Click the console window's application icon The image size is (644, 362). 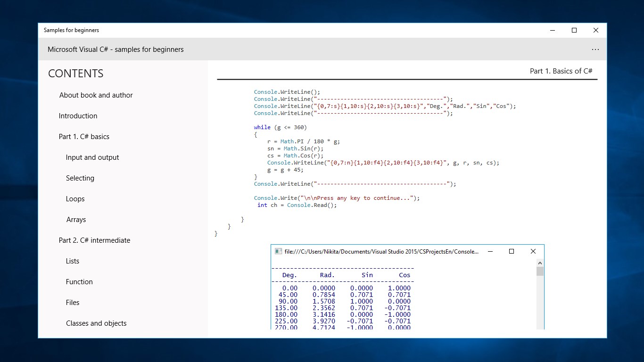coord(278,251)
